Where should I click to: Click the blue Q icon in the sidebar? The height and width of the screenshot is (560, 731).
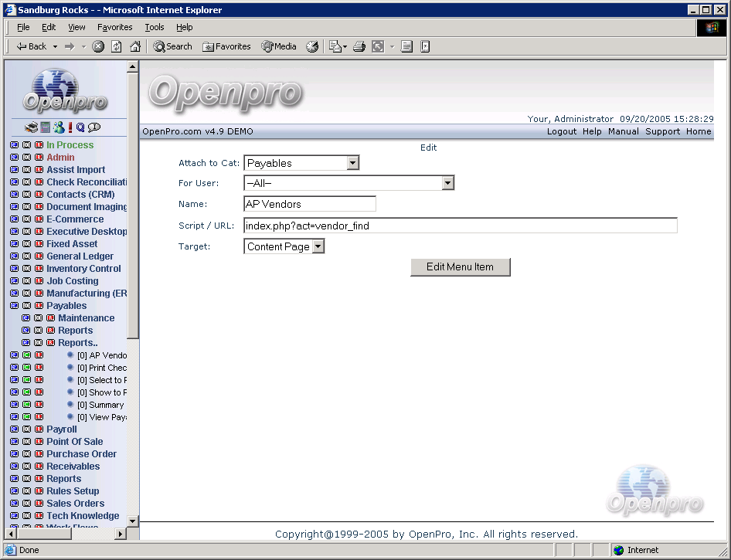(80, 127)
